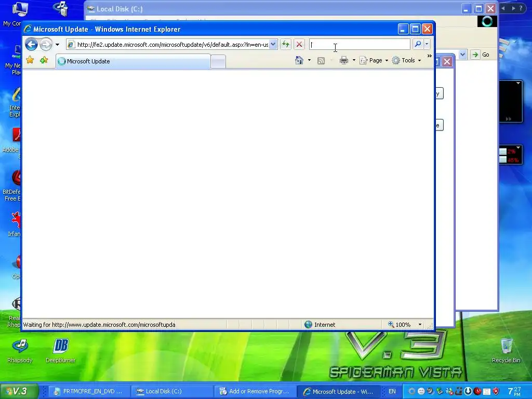Image resolution: width=532 pixels, height=399 pixels.
Task: Click the RSS feeds icon
Action: click(x=321, y=61)
